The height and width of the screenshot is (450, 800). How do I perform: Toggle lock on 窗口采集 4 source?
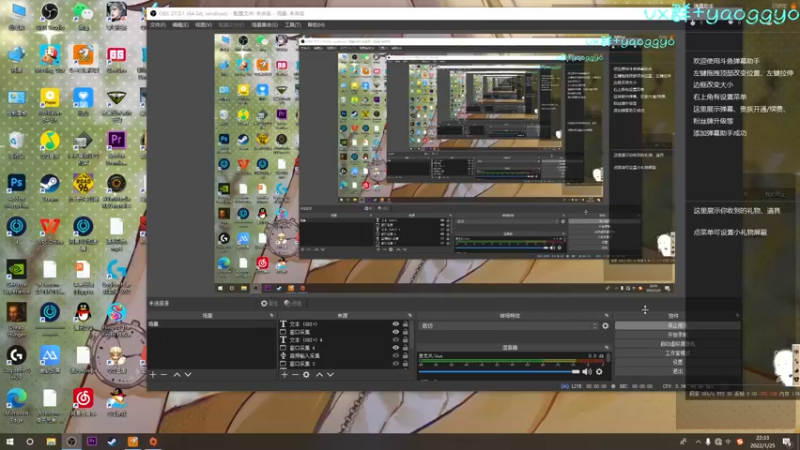pyautogui.click(x=406, y=347)
